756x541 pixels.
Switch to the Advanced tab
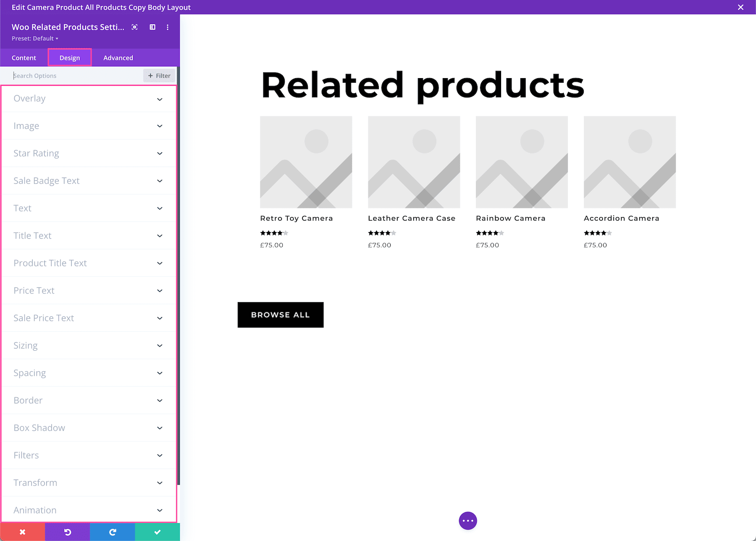click(x=118, y=58)
